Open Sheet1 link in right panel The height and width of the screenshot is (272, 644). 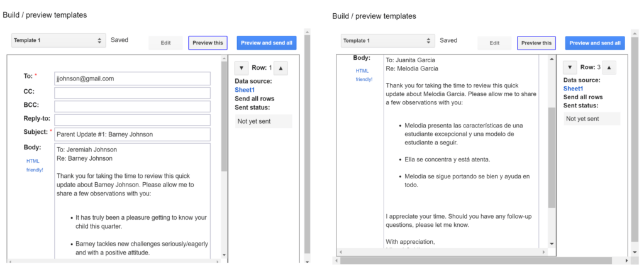[x=574, y=89]
